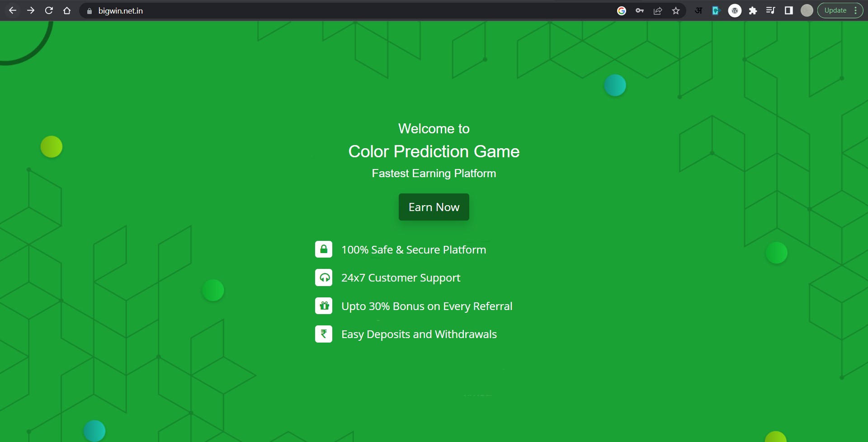Image resolution: width=868 pixels, height=442 pixels.
Task: Toggle the browser side panel
Action: (789, 10)
